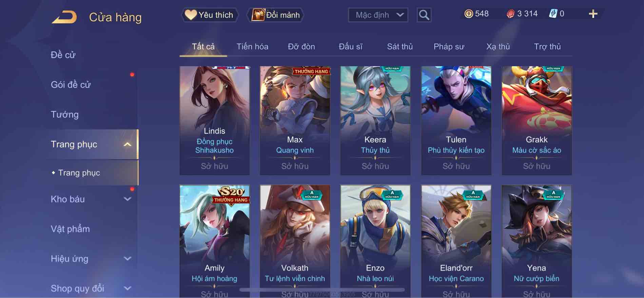644x298 pixels.
Task: Click the red ruby currency icon
Action: (x=510, y=14)
